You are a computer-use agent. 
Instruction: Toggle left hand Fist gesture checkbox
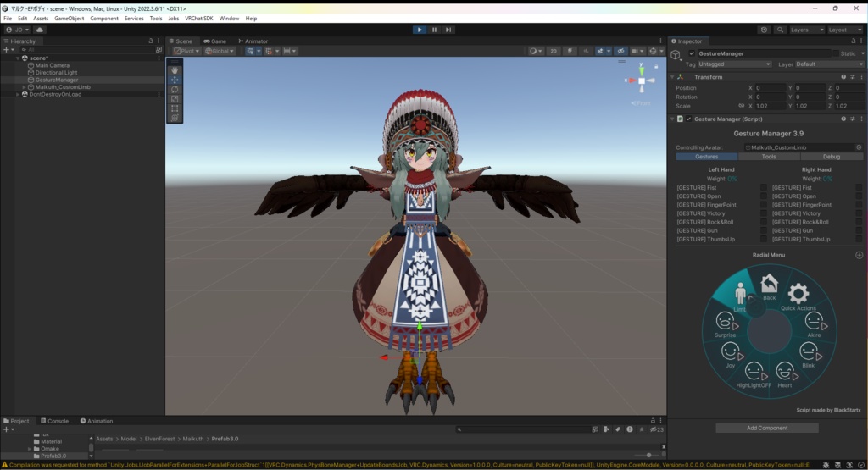764,187
